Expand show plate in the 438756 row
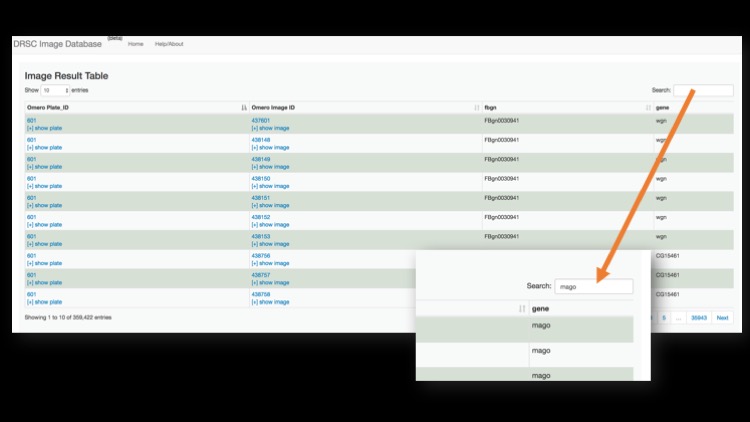Viewport: 750px width, 422px height. click(x=44, y=263)
